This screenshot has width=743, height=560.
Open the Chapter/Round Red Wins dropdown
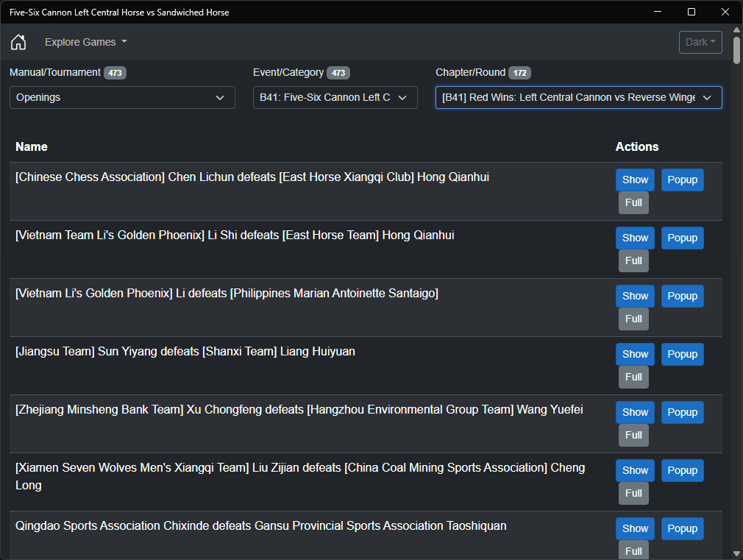578,97
